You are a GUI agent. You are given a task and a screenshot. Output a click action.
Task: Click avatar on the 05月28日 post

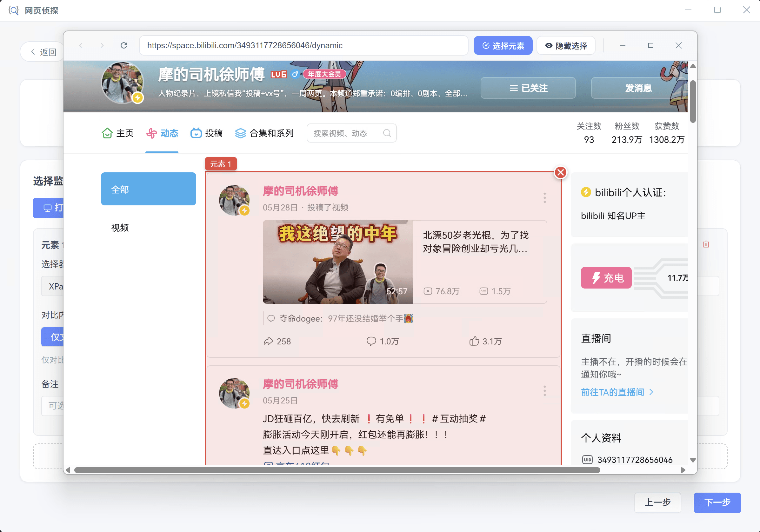coord(234,200)
